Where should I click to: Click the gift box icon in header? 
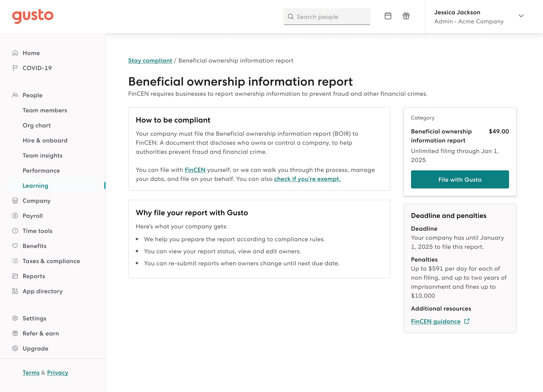[406, 16]
